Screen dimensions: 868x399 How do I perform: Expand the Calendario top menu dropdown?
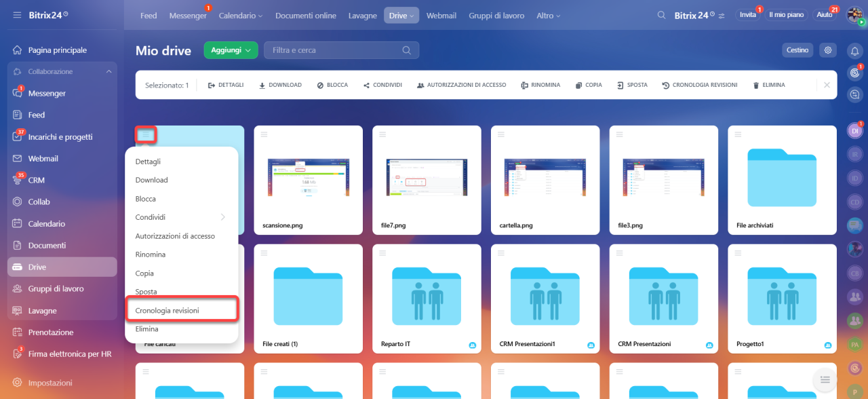click(x=240, y=16)
